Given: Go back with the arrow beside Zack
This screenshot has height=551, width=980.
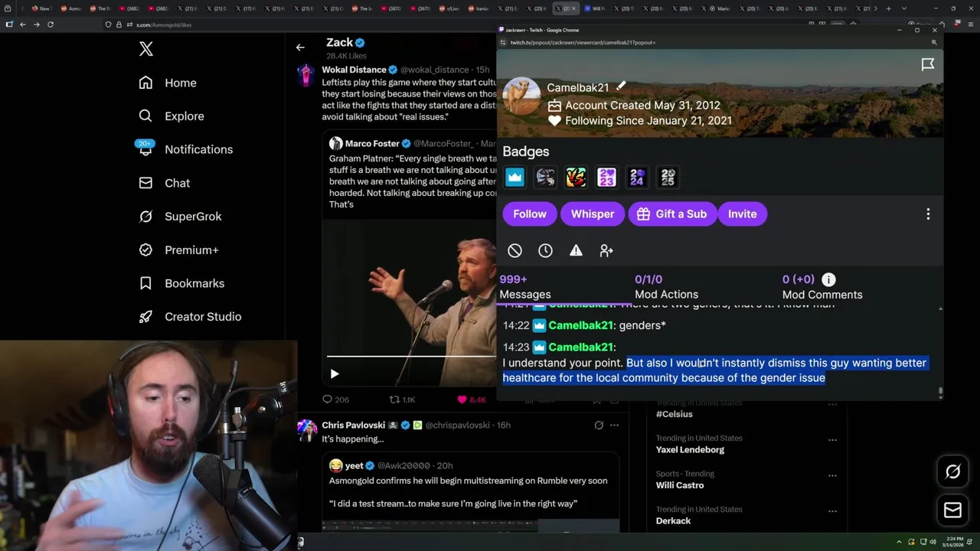Looking at the screenshot, I should [x=300, y=47].
